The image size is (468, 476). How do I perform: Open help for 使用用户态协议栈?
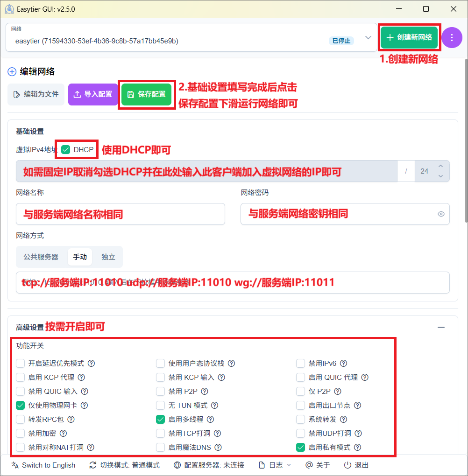pyautogui.click(x=231, y=364)
